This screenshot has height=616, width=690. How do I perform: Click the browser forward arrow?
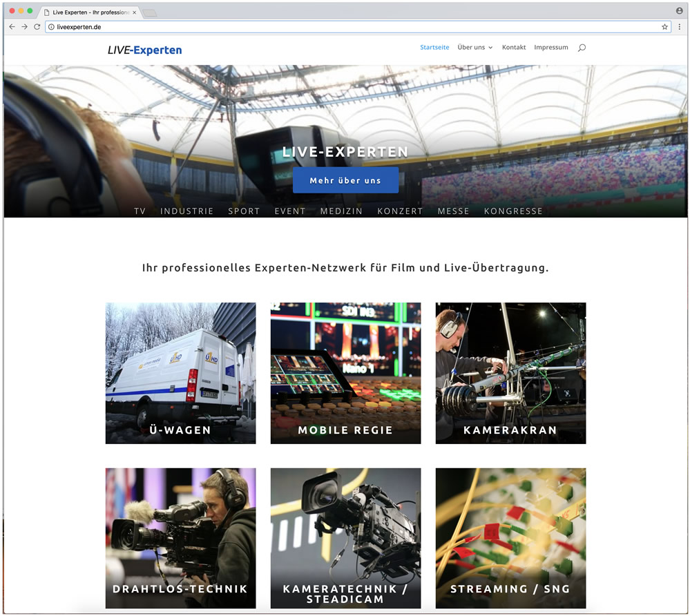coord(25,27)
